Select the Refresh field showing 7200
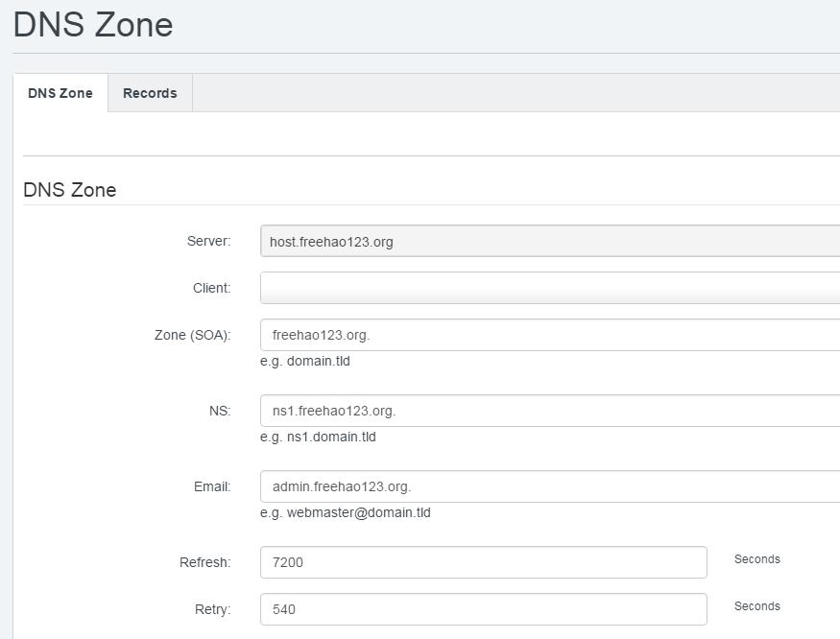This screenshot has width=840, height=639. (x=483, y=562)
